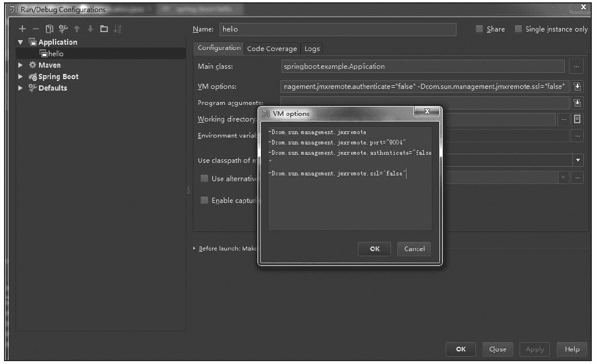Click the Copy Configuration icon
Screen dimensions: 597x364
point(50,29)
